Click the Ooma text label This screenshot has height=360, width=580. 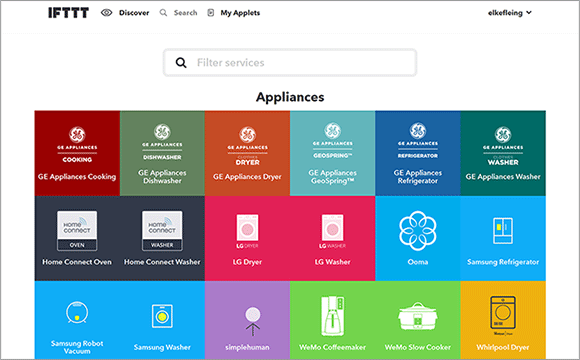(418, 262)
